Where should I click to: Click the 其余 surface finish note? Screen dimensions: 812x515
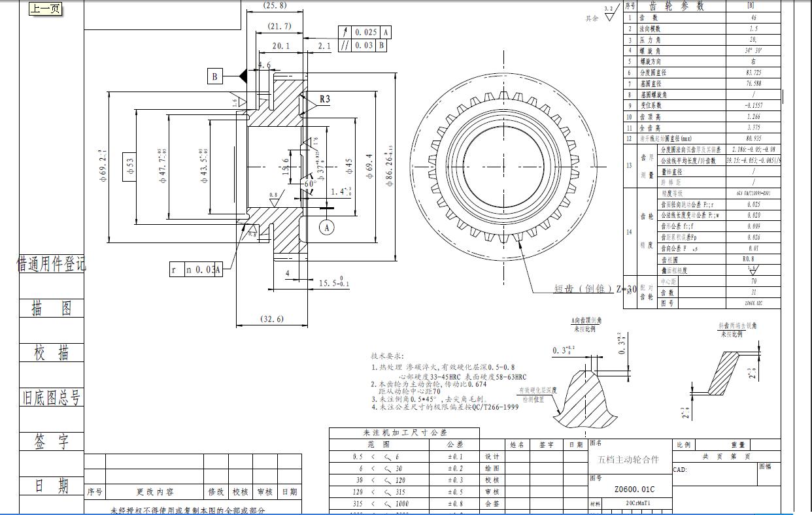point(592,18)
